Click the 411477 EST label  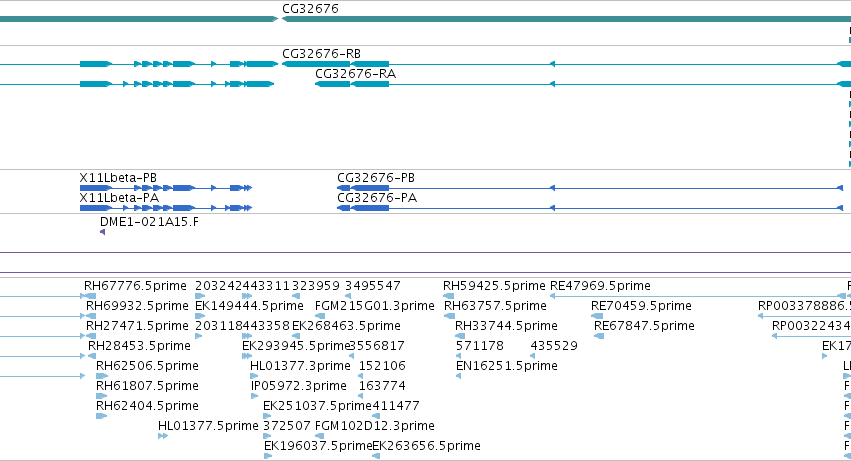click(396, 406)
